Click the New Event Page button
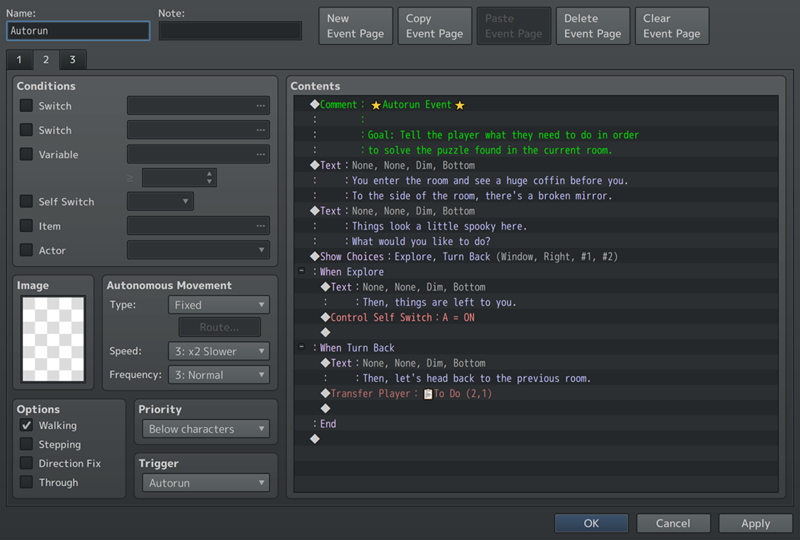Image resolution: width=800 pixels, height=540 pixels. [x=355, y=26]
